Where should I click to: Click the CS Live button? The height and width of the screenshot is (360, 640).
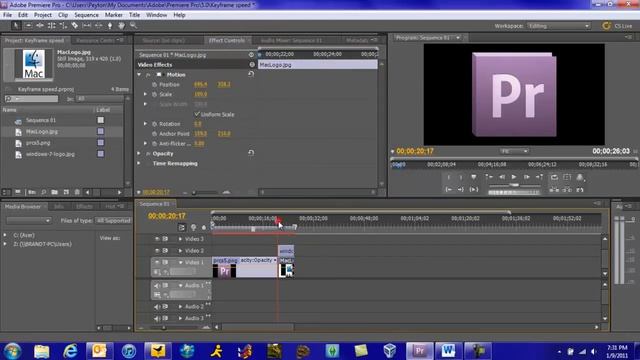(617, 26)
